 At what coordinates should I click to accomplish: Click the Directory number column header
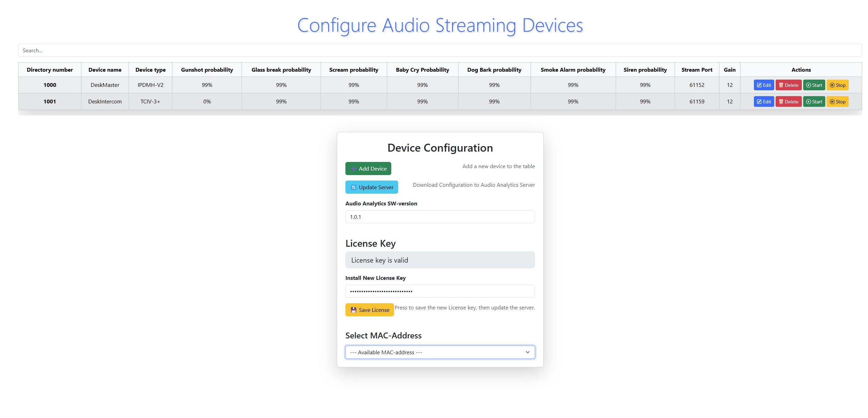(x=50, y=70)
